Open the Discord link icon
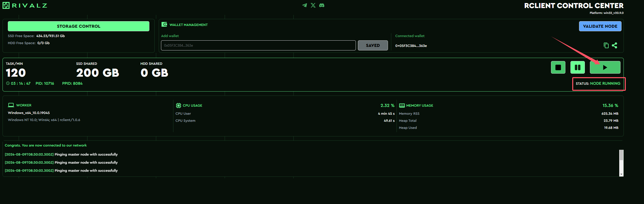The image size is (644, 204). [322, 5]
